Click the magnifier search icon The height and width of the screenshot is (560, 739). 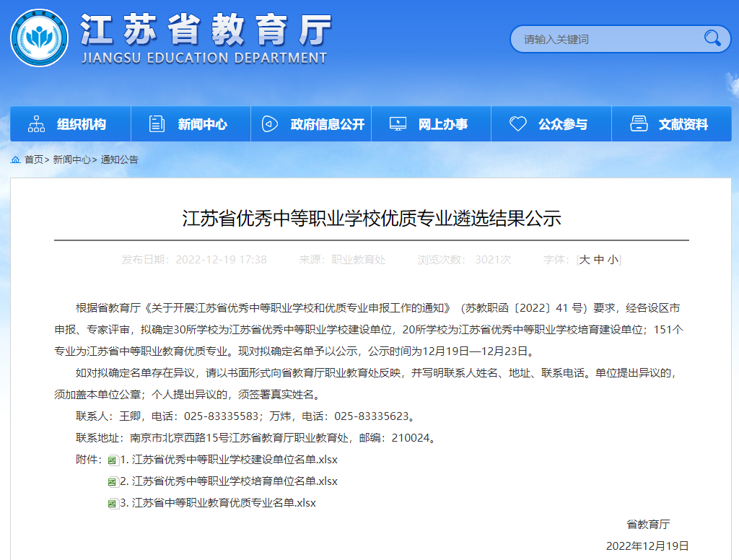pyautogui.click(x=712, y=38)
